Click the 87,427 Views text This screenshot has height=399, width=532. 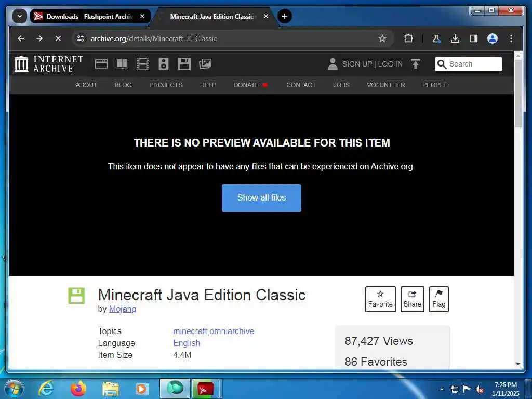[379, 341]
